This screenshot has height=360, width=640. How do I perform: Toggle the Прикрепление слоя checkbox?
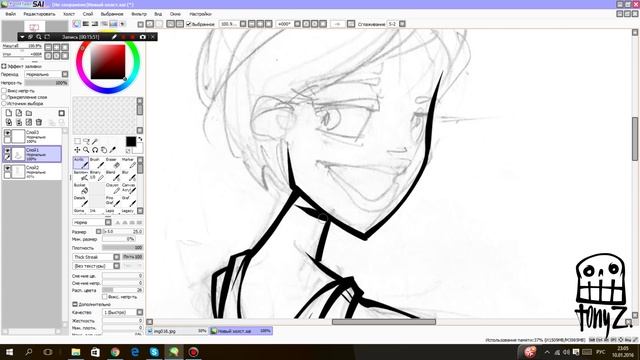[4, 97]
